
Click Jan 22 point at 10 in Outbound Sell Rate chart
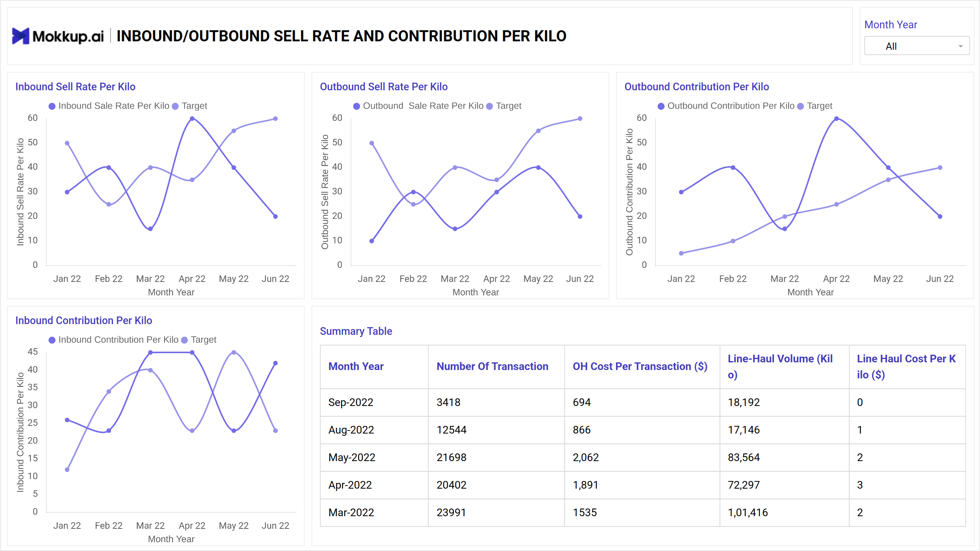371,241
